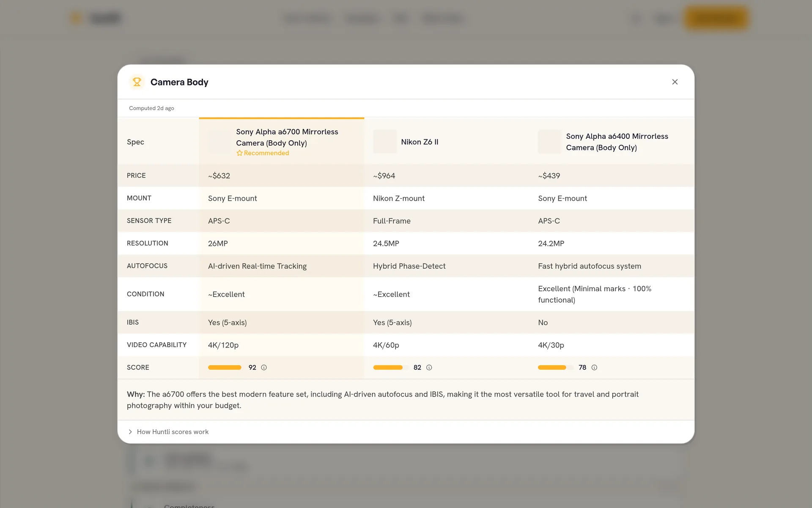The height and width of the screenshot is (508, 812).
Task: Select the Sony Alpha a6400 product title
Action: (617, 142)
